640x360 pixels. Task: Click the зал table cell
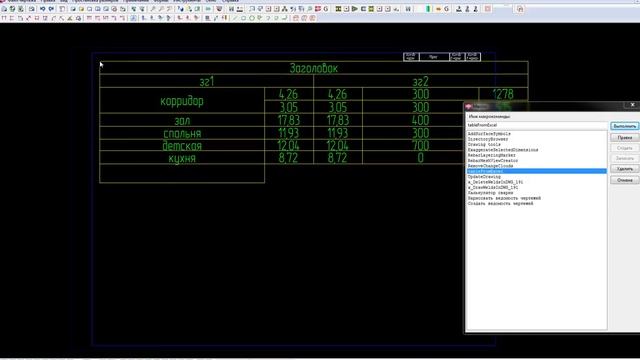click(x=182, y=120)
